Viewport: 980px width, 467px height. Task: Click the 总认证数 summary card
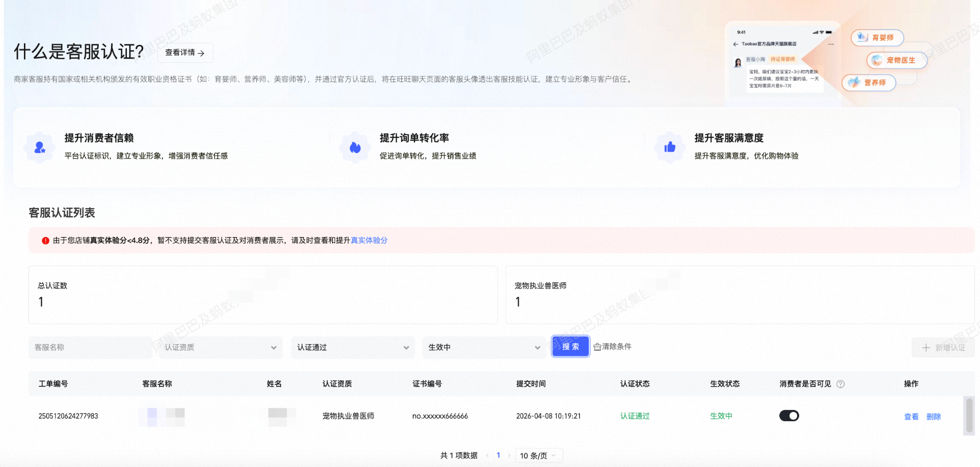click(263, 295)
